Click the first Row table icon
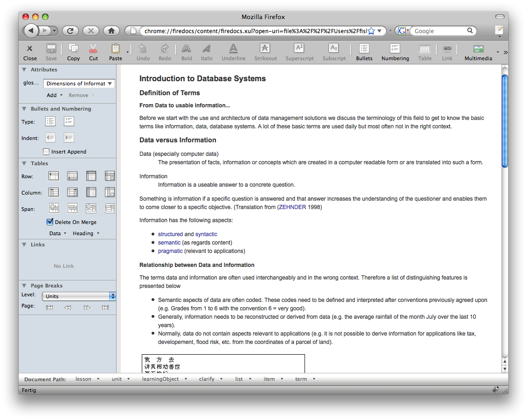The image size is (527, 420). [x=54, y=176]
